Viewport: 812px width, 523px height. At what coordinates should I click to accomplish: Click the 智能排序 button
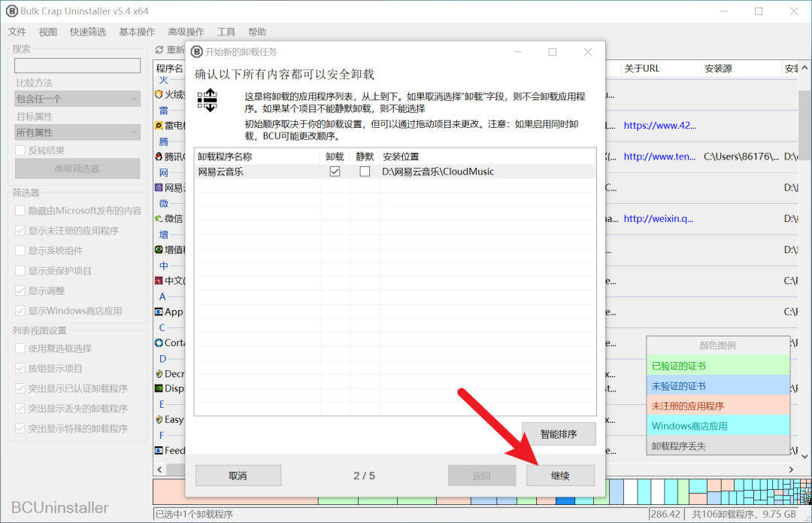[559, 433]
